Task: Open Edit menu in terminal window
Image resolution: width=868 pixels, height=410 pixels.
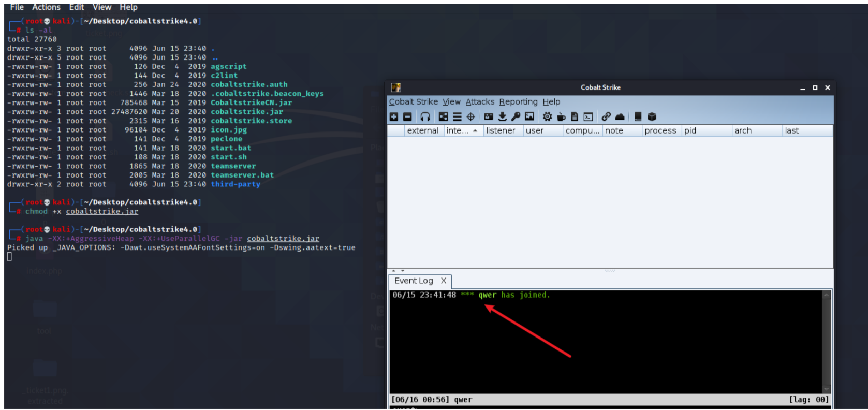Action: (x=77, y=7)
